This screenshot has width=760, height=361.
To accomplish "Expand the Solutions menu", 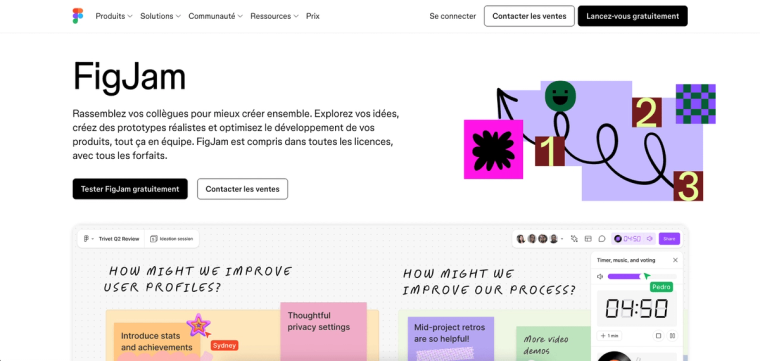I will [x=160, y=16].
